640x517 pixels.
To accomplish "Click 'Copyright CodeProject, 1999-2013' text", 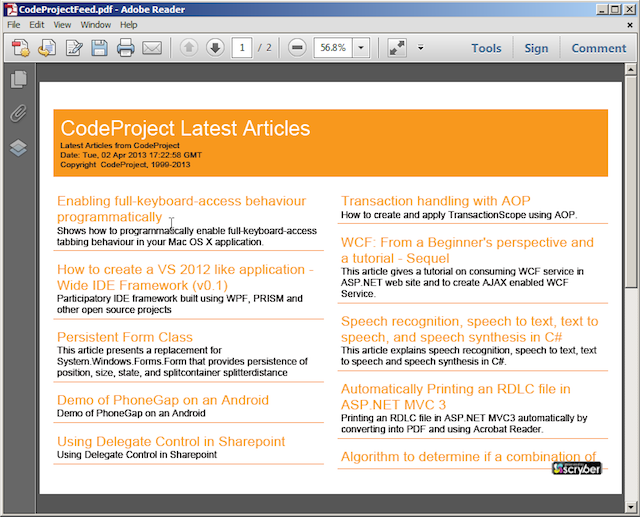I will click(125, 164).
